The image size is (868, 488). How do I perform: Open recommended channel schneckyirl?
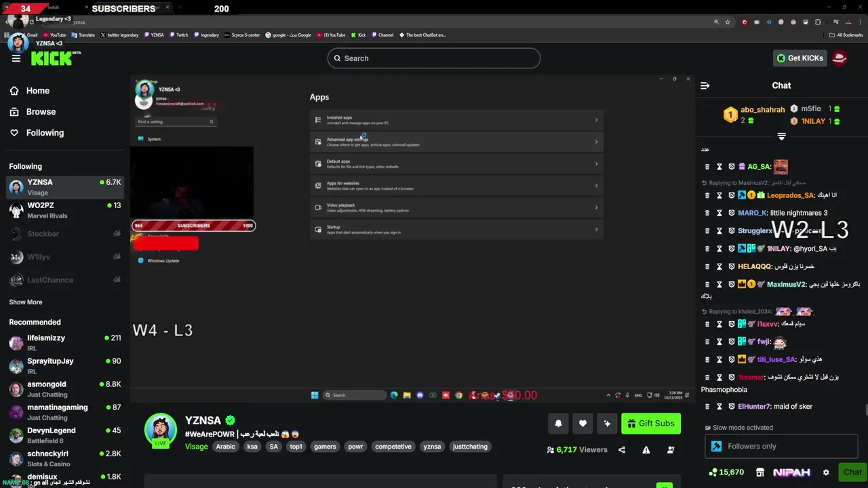(x=65, y=458)
